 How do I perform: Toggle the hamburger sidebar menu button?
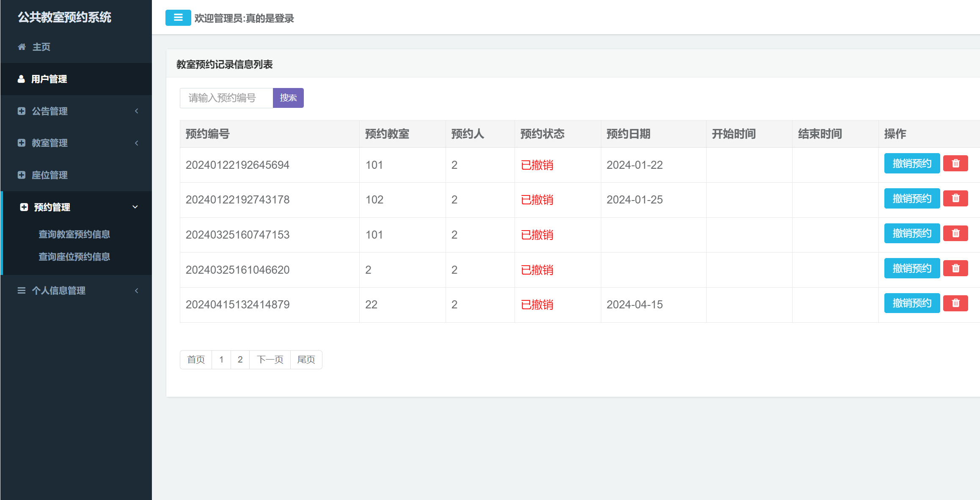tap(178, 18)
